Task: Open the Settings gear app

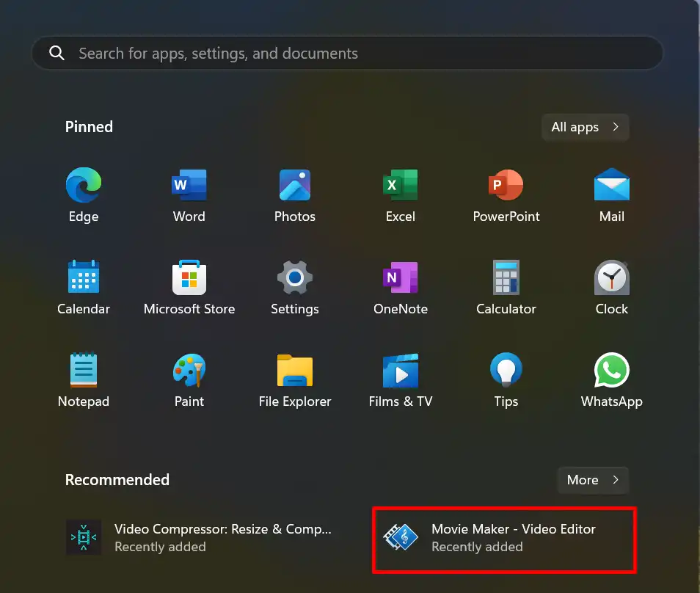Action: (x=295, y=287)
